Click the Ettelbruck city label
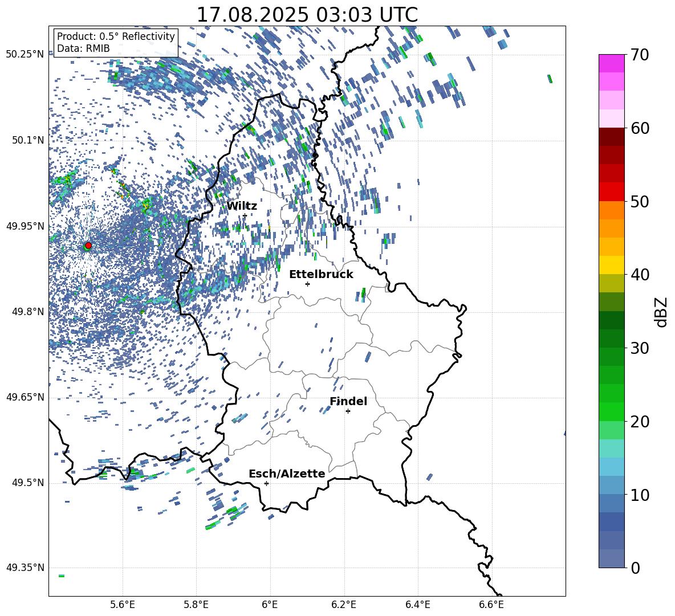675x616 pixels. pyautogui.click(x=321, y=275)
